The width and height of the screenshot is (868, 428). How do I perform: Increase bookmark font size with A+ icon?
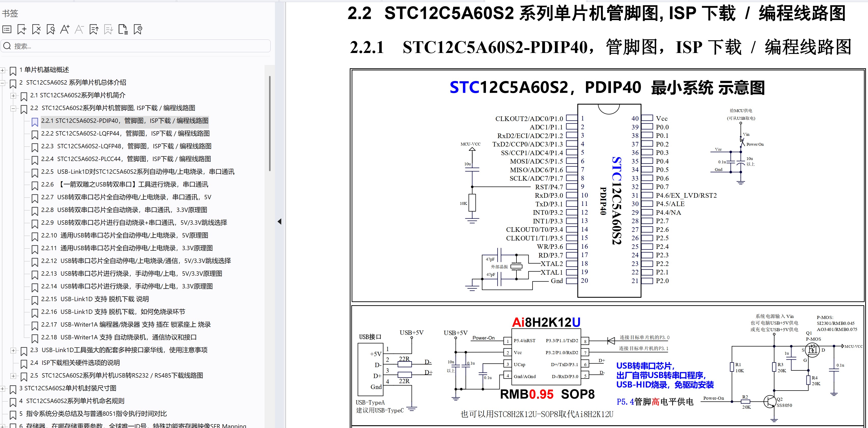pos(65,30)
